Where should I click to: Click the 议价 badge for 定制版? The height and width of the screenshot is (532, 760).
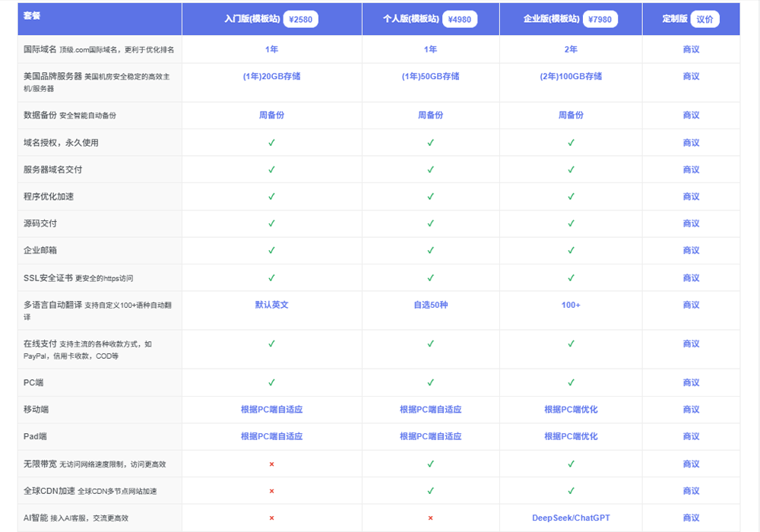click(x=705, y=20)
